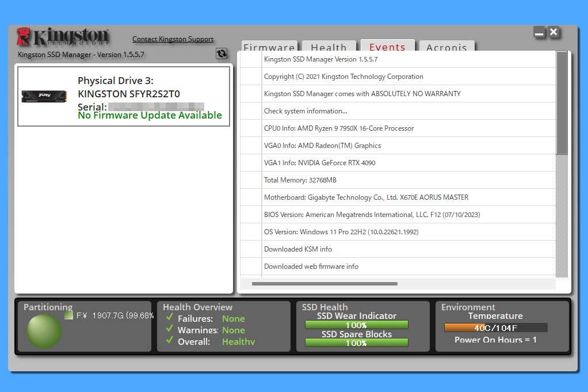Screen dimensions: 588x392
Task: Switch to the Health tab
Action: coord(329,47)
